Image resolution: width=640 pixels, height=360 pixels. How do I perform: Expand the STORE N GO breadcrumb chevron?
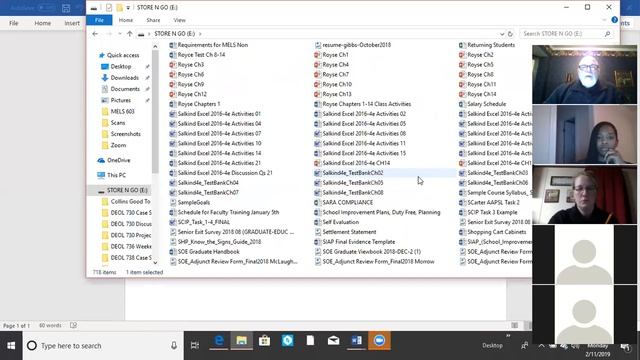pos(200,34)
